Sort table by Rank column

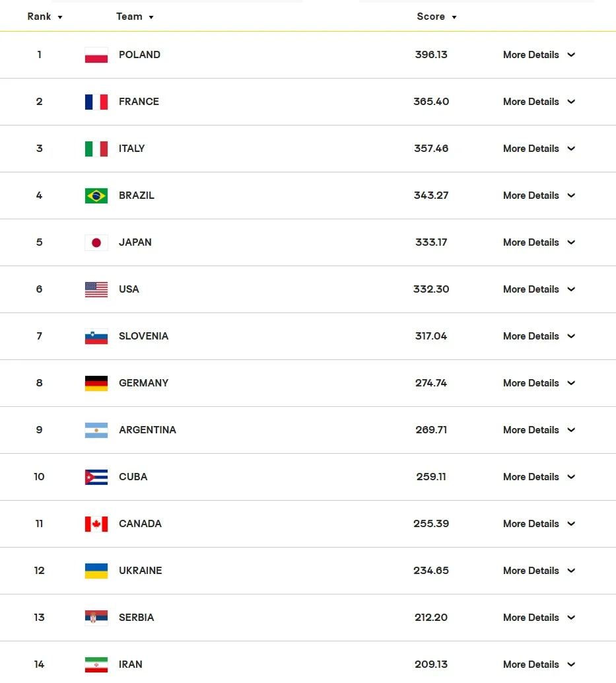click(45, 17)
